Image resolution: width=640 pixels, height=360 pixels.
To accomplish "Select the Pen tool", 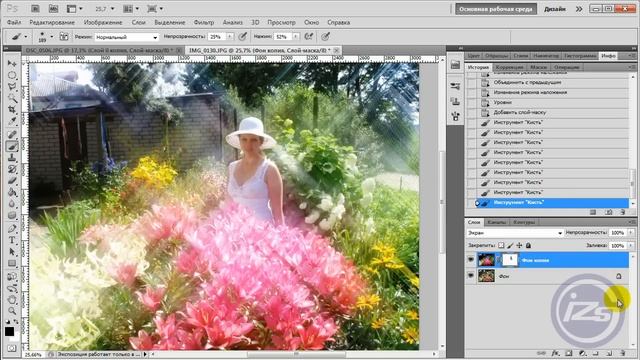I will (12, 229).
